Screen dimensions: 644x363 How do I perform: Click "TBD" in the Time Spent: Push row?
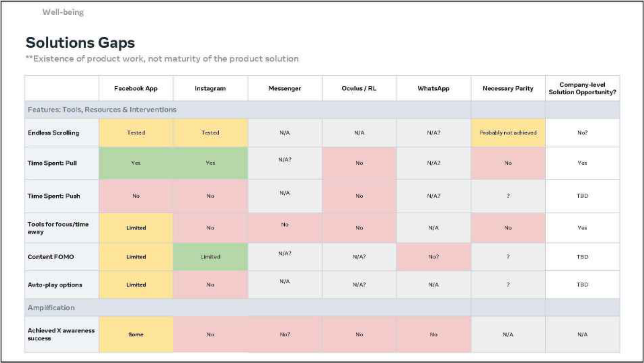coord(582,196)
